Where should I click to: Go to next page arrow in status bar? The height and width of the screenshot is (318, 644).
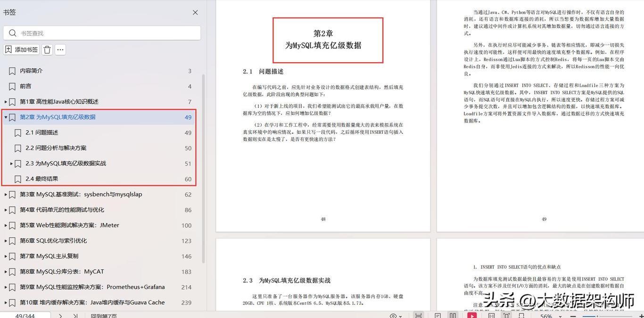(x=60, y=316)
